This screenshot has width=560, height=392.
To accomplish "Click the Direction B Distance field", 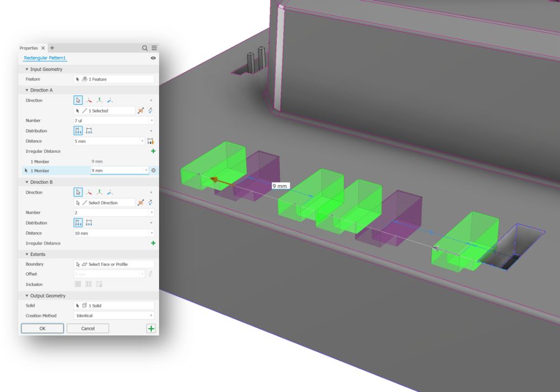I will (110, 233).
